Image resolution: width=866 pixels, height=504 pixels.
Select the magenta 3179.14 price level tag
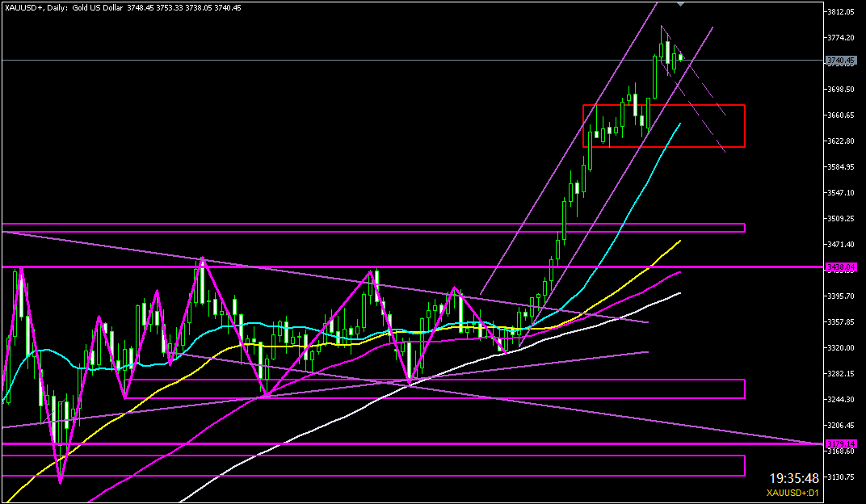pos(841,443)
